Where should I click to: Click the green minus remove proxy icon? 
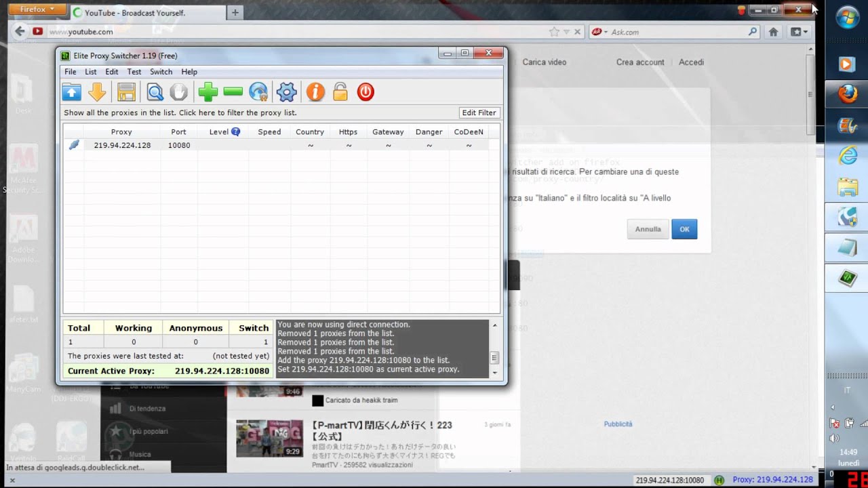click(x=233, y=91)
